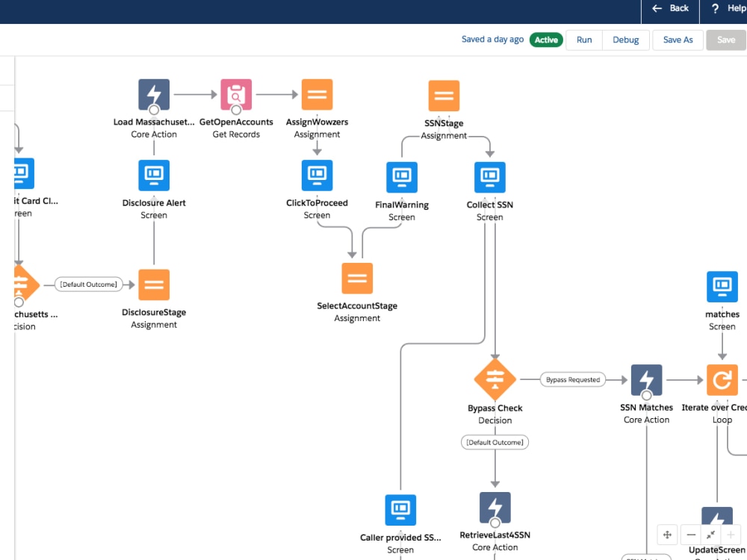Click Save As for the flow
This screenshot has width=747, height=560.
(678, 40)
